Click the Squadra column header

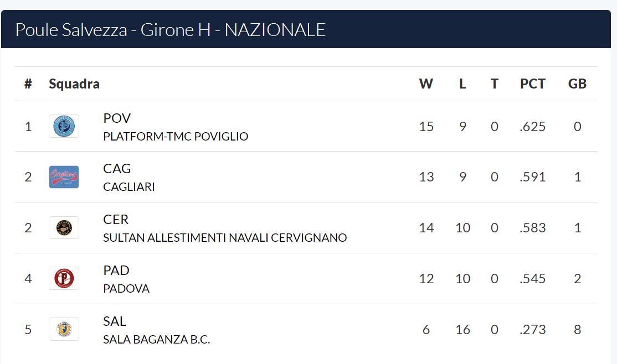pos(74,84)
